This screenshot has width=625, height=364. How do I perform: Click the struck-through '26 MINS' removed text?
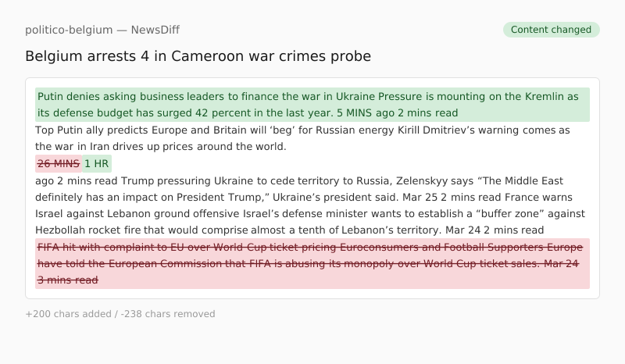tap(59, 163)
